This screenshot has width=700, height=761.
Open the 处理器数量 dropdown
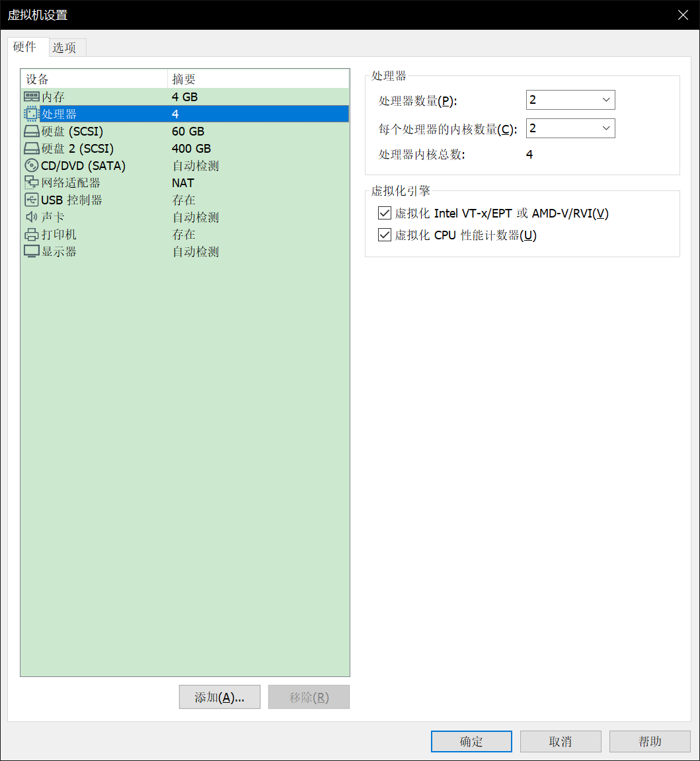(570, 100)
